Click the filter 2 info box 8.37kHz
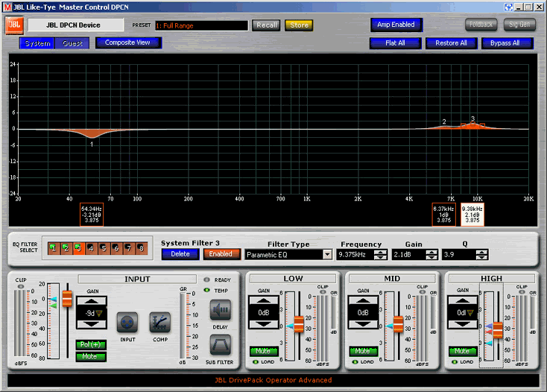Screen dimensions: 547x392 point(443,215)
